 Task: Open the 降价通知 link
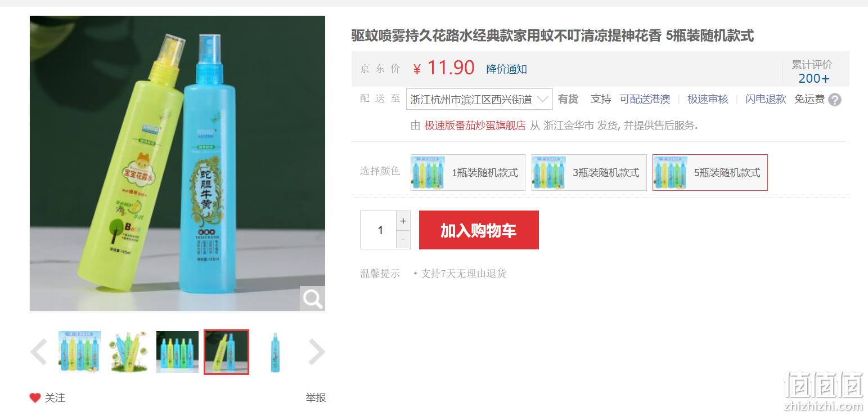point(507,69)
